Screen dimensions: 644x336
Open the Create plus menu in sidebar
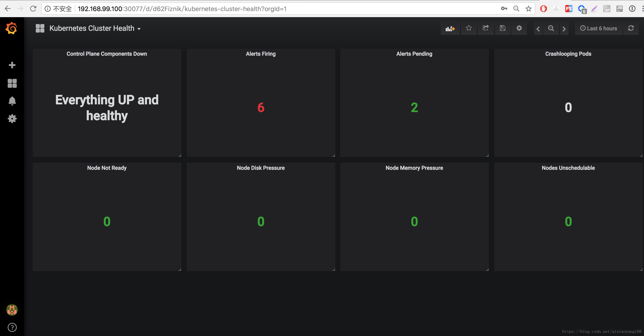tap(12, 65)
